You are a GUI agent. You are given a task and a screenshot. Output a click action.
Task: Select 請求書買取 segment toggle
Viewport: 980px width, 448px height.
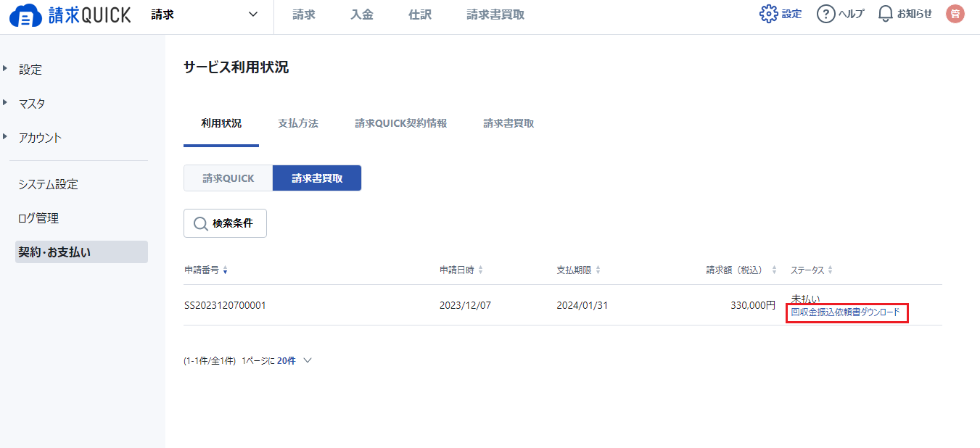pyautogui.click(x=317, y=178)
